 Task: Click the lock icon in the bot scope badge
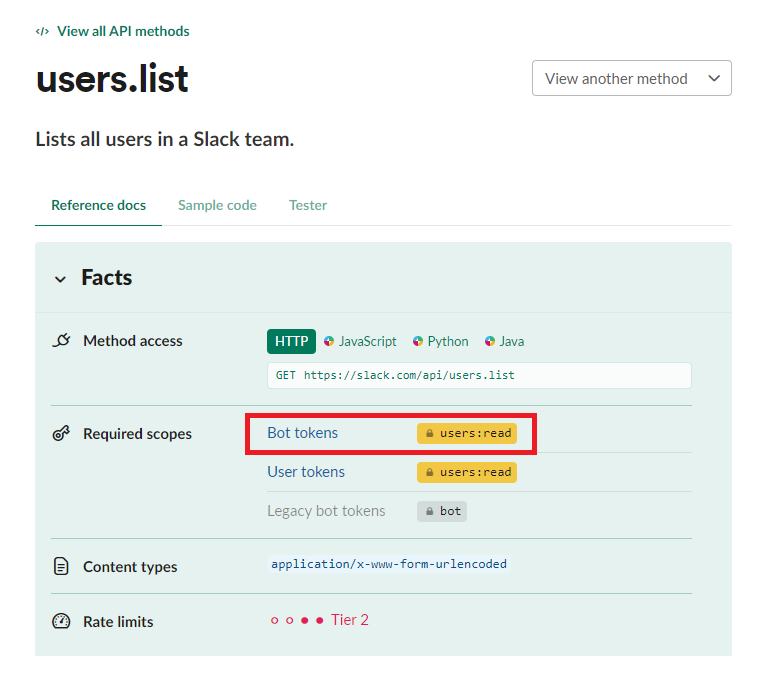[x=430, y=511]
